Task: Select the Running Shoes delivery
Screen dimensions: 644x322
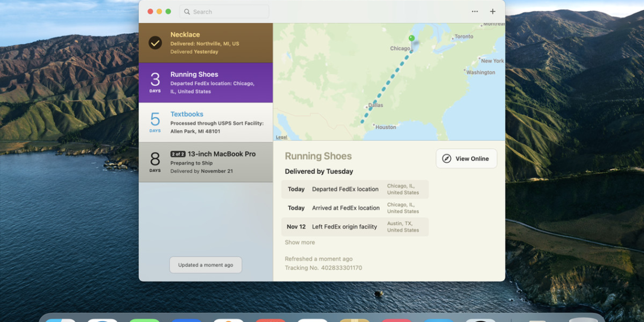Action: point(206,82)
